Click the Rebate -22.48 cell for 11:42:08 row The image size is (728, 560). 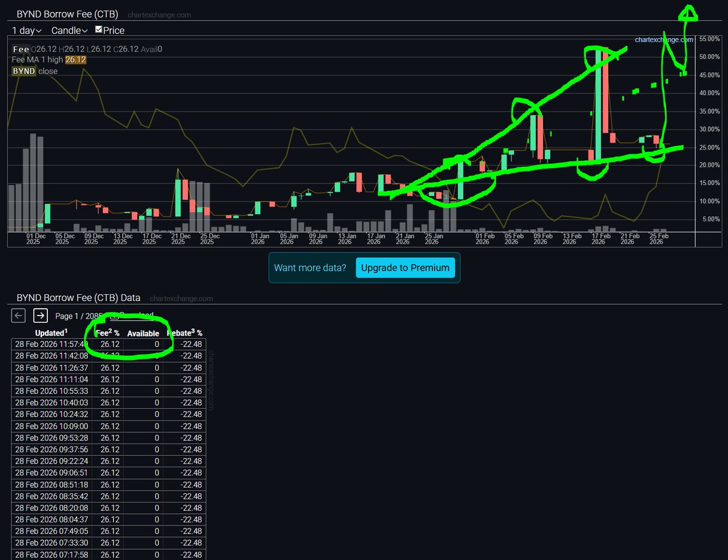[191, 356]
